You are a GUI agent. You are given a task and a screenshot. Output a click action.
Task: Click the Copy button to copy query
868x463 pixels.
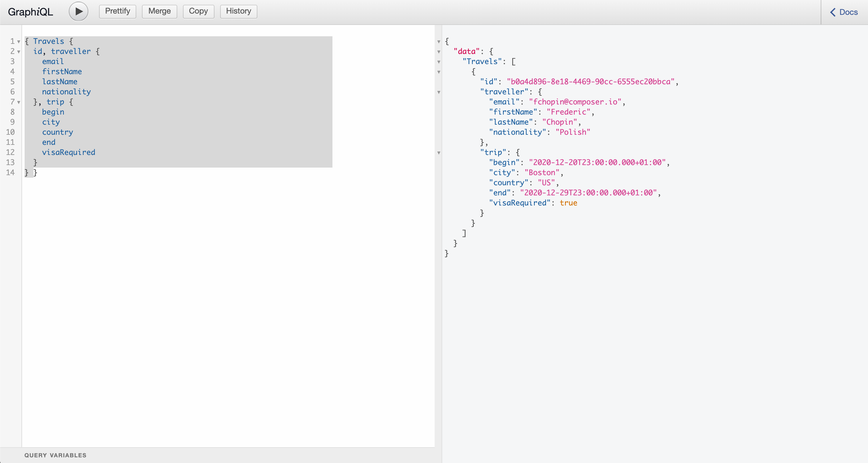198,10
